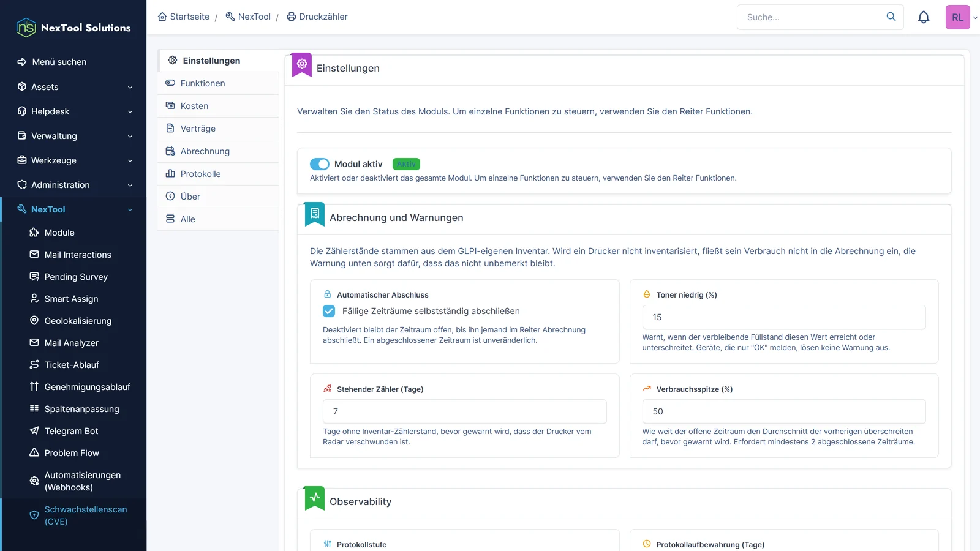Screen dimensions: 980x551
Task: Click the search magnifier icon
Action: click(x=891, y=17)
